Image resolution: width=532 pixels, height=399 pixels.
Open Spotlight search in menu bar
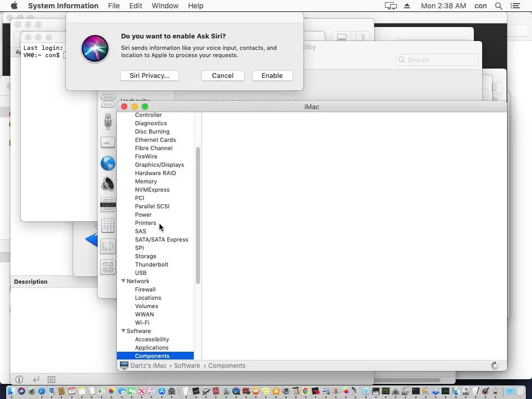click(x=498, y=6)
